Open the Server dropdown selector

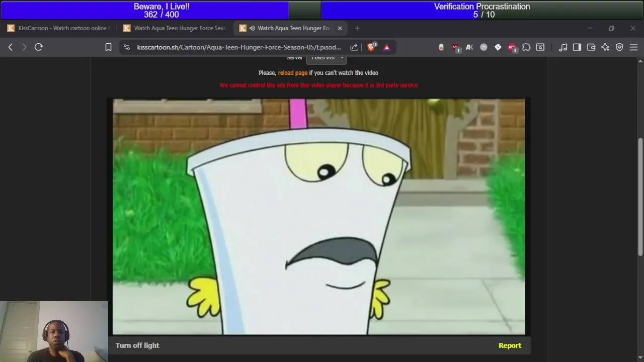(326, 58)
